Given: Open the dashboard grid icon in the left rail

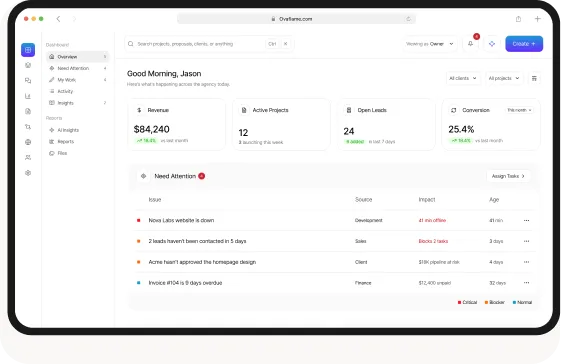Looking at the screenshot, I should click(x=28, y=50).
